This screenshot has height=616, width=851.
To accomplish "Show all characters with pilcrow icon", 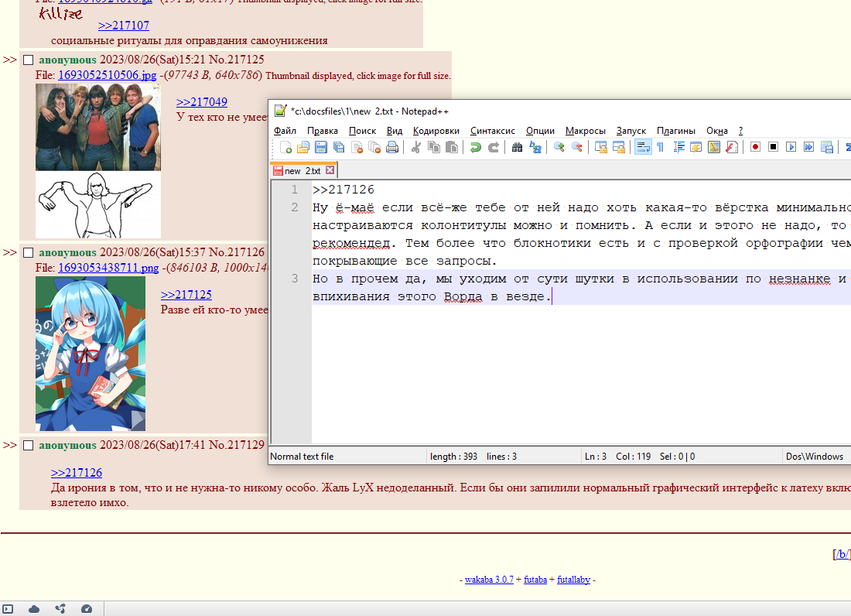I will (x=660, y=147).
